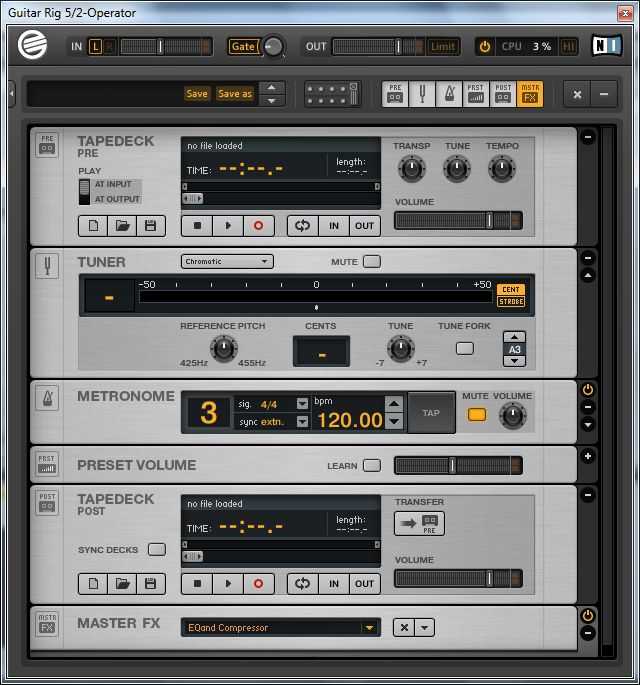Viewport: 640px width, 685px height.
Task: Open Master FX options arrow dropdown
Action: click(424, 628)
